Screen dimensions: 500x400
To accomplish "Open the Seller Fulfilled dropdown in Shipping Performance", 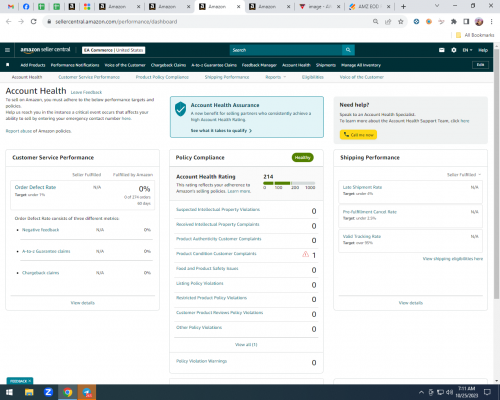I will pyautogui.click(x=464, y=175).
